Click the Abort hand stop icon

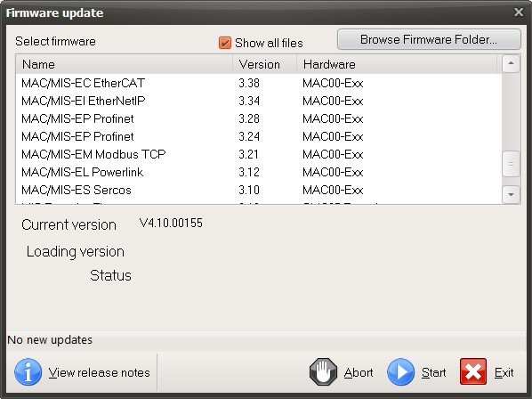tap(323, 371)
